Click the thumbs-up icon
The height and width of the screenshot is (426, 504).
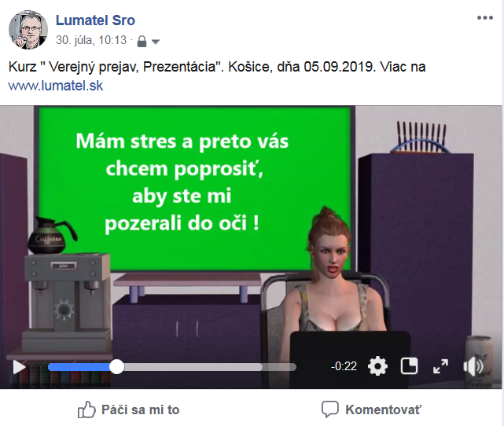86,409
